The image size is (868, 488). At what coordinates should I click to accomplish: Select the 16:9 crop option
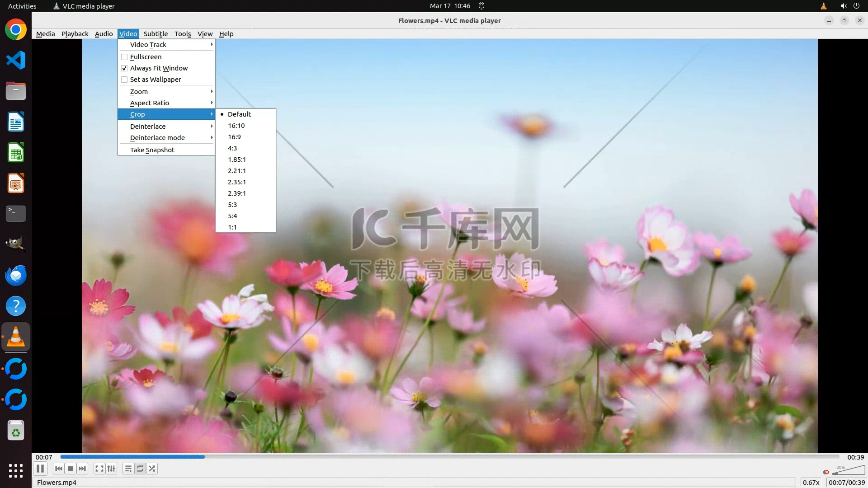234,137
